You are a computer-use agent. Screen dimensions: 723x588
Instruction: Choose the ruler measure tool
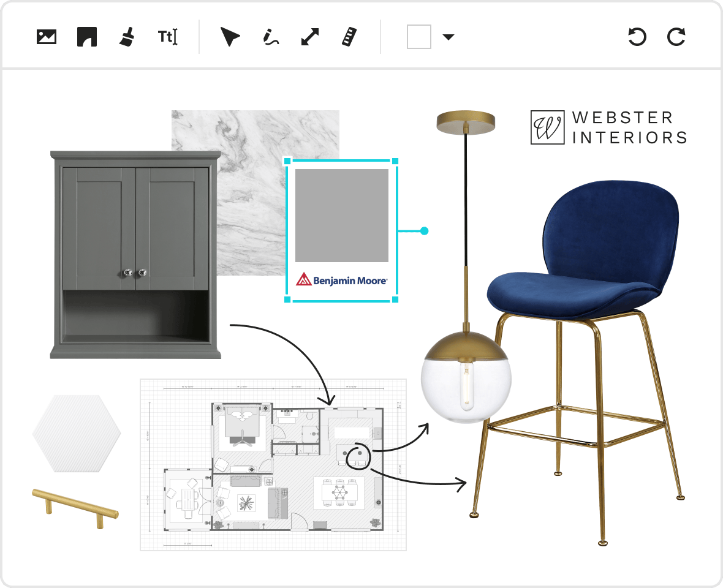pos(349,37)
